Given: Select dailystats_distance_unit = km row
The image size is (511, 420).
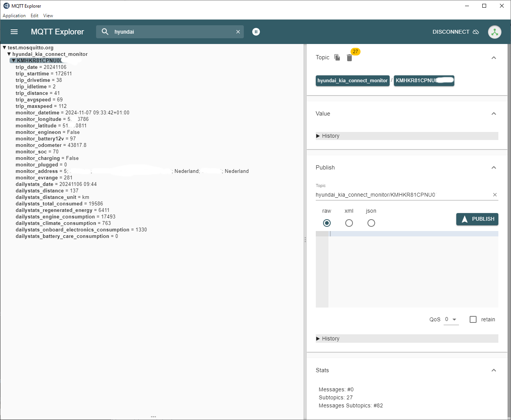Looking at the screenshot, I should pos(52,197).
